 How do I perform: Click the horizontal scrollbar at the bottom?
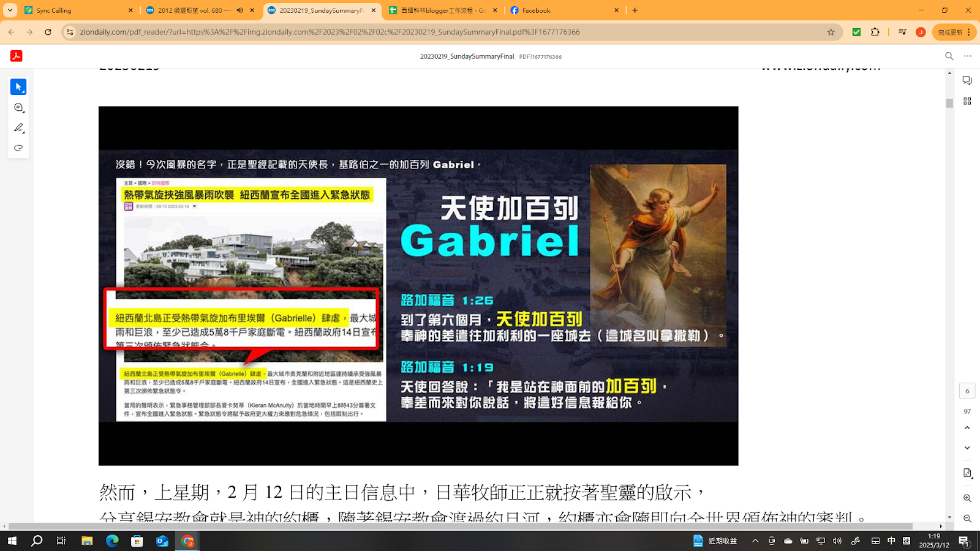(461, 527)
